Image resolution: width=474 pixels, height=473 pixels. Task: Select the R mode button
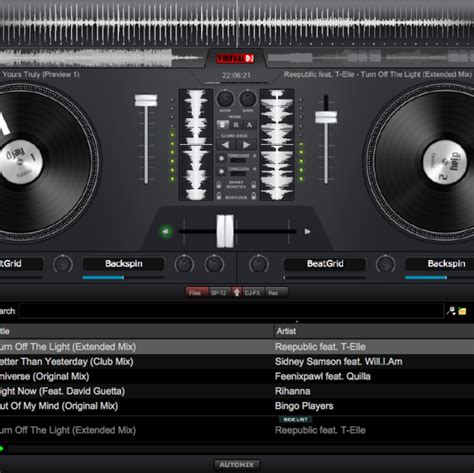(236, 125)
